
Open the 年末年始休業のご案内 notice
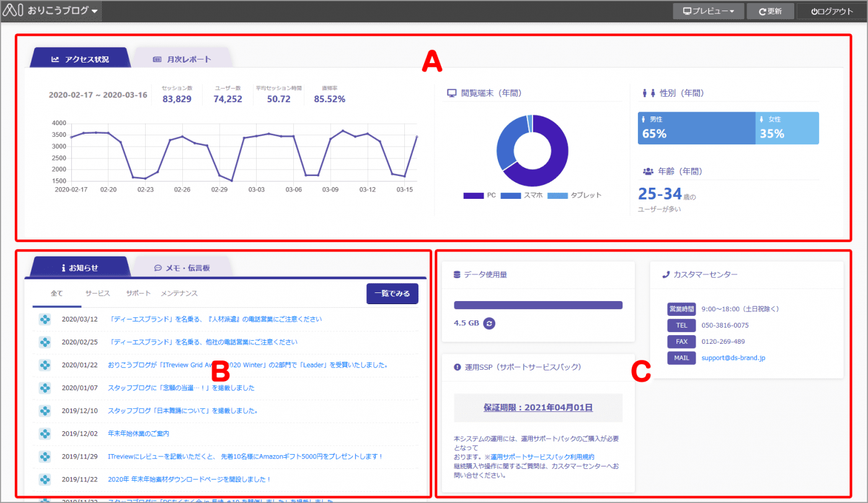click(x=138, y=434)
